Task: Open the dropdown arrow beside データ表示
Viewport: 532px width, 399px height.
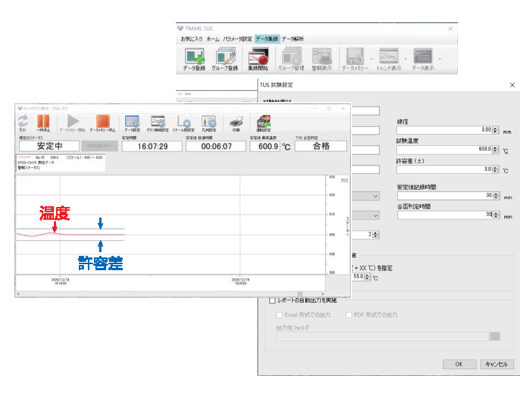Action: point(439,59)
